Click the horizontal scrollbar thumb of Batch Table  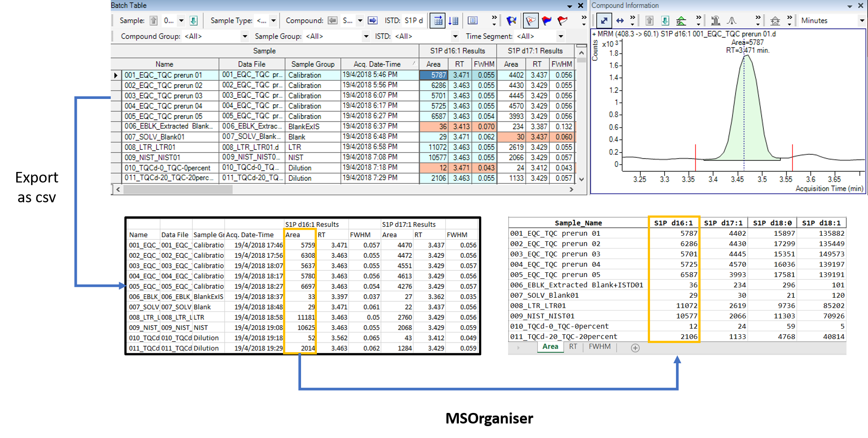[178, 190]
